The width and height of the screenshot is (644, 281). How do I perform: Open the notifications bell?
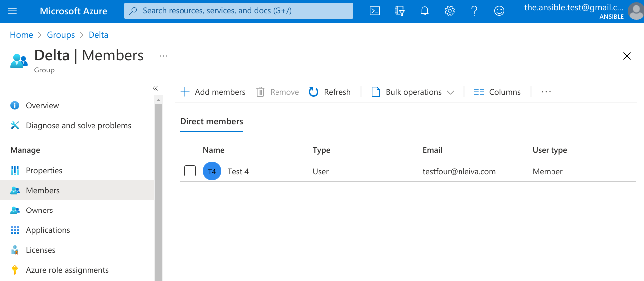click(x=425, y=11)
